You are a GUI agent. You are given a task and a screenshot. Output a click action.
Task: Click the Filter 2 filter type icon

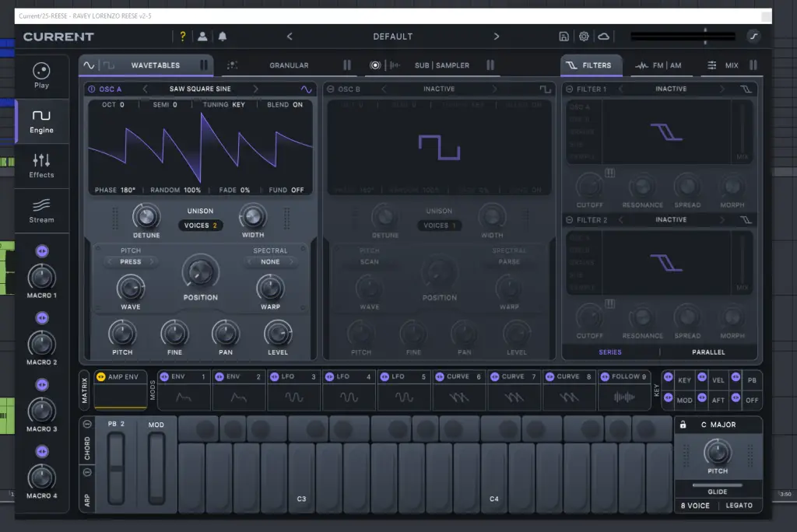point(746,220)
